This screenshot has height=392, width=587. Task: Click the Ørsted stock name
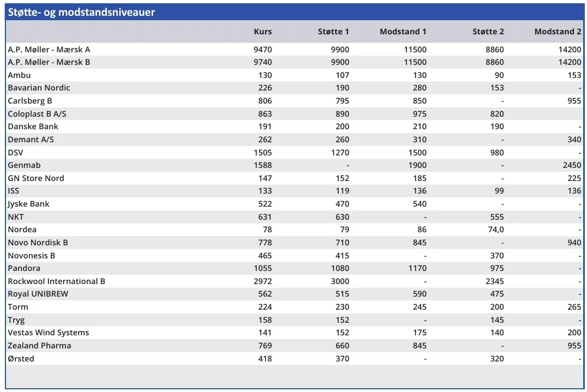coord(21,359)
